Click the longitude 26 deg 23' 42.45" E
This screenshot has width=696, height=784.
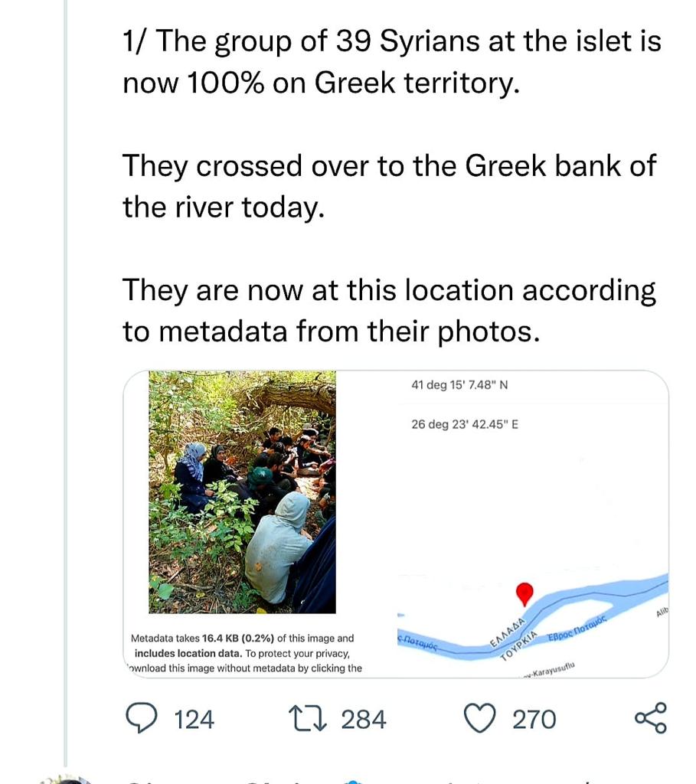pos(465,424)
